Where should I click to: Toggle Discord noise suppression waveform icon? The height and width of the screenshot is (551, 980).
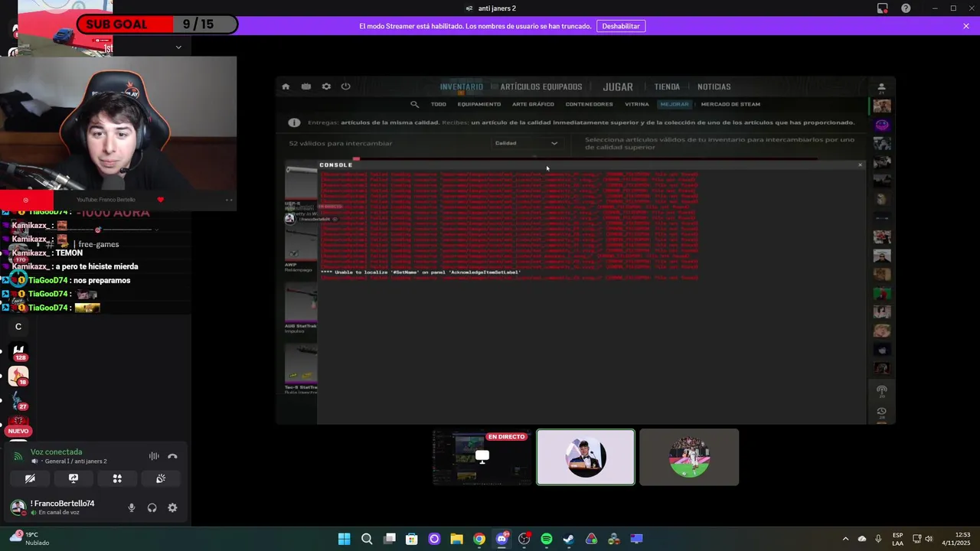point(154,456)
